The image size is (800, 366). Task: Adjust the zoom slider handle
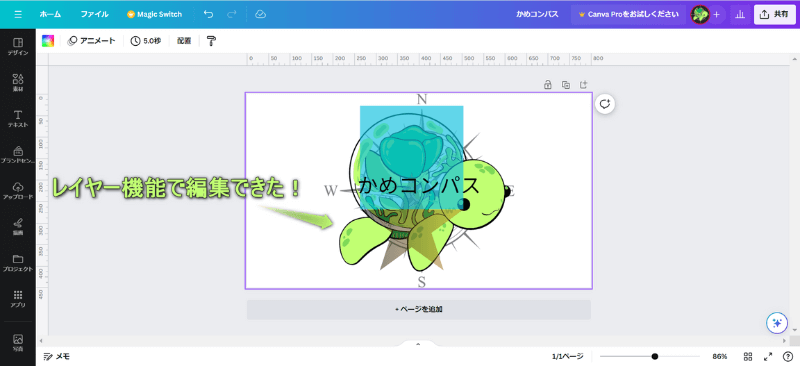pyautogui.click(x=655, y=356)
